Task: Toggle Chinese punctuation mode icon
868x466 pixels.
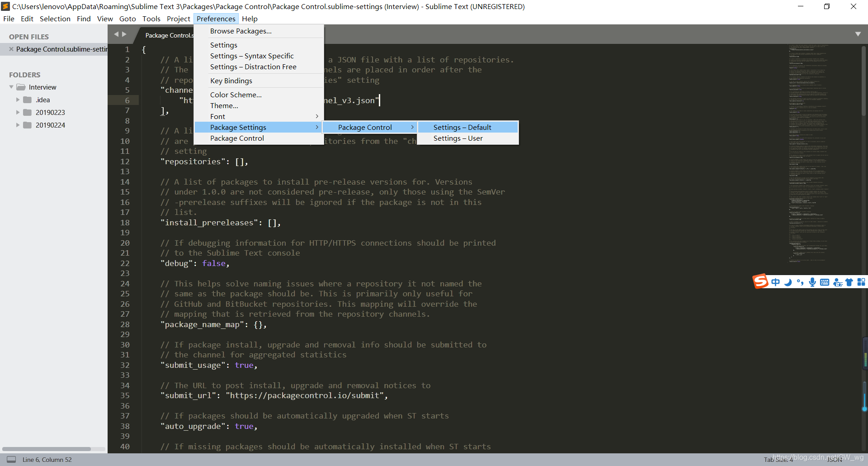Action: [800, 282]
